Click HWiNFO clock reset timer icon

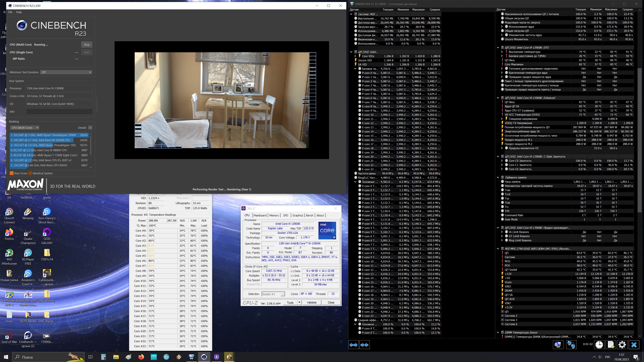pyautogui.click(x=599, y=345)
